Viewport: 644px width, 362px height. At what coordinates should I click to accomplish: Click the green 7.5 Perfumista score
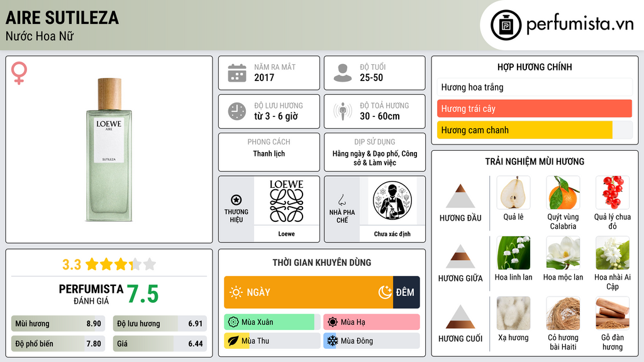pyautogui.click(x=143, y=294)
